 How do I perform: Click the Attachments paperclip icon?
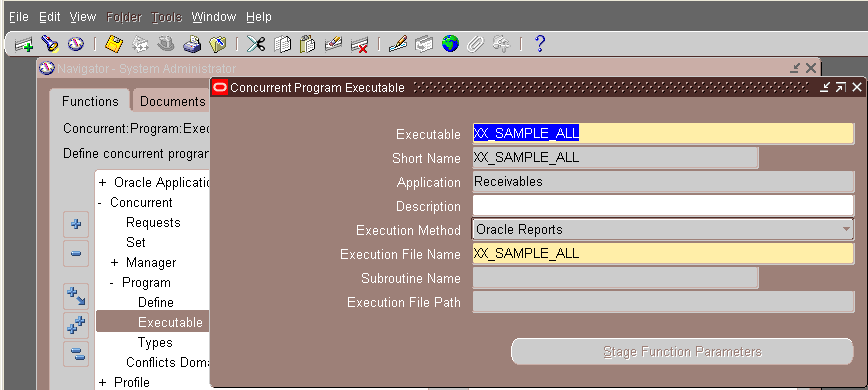click(x=475, y=44)
